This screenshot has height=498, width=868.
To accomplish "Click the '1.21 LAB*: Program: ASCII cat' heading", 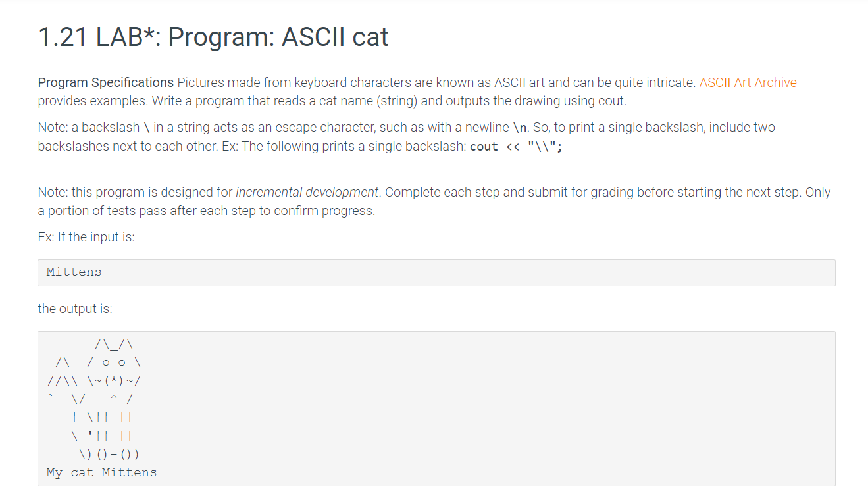I will tap(213, 37).
